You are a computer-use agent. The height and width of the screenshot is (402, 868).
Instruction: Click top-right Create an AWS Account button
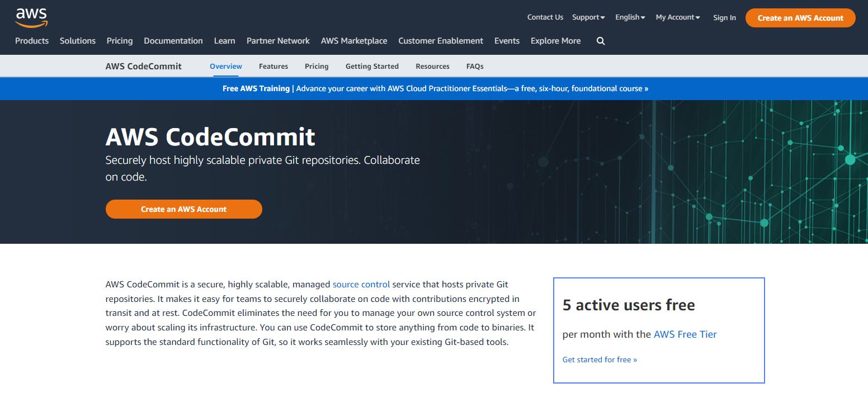coord(800,18)
